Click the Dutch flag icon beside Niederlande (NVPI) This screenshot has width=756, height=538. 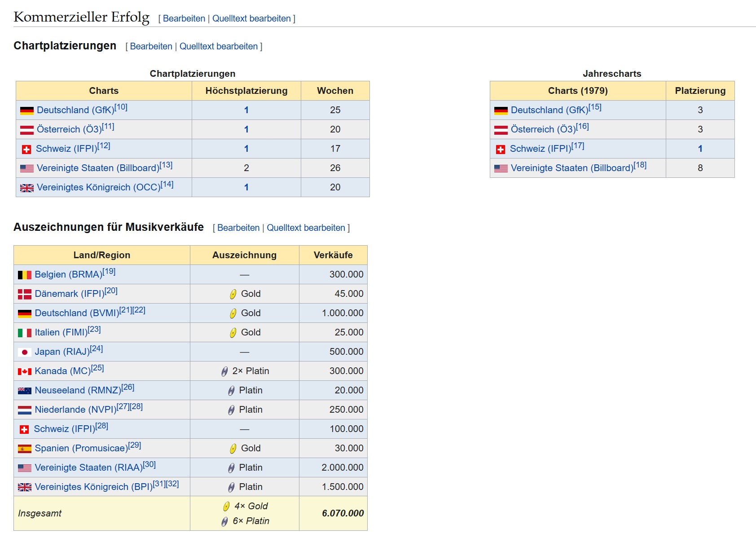25,410
